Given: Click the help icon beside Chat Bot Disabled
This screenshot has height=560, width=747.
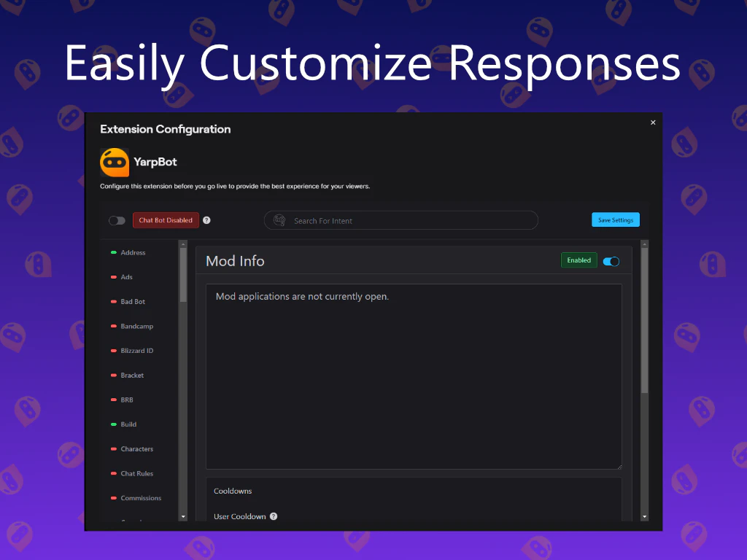Looking at the screenshot, I should tap(206, 220).
